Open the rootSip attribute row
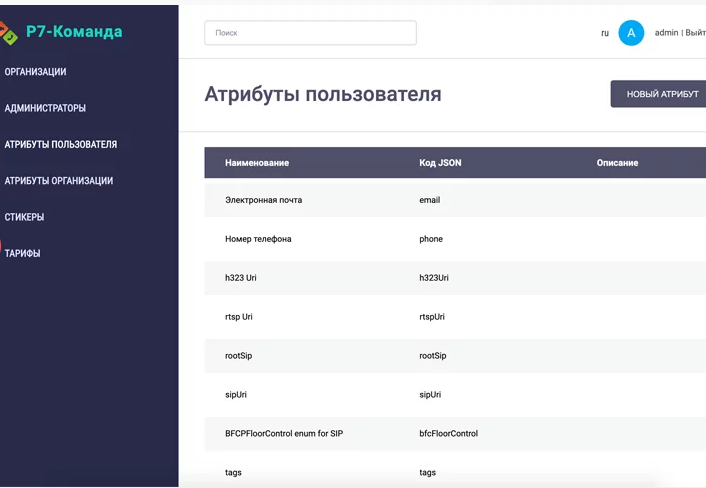The width and height of the screenshot is (706, 488). pos(238,356)
